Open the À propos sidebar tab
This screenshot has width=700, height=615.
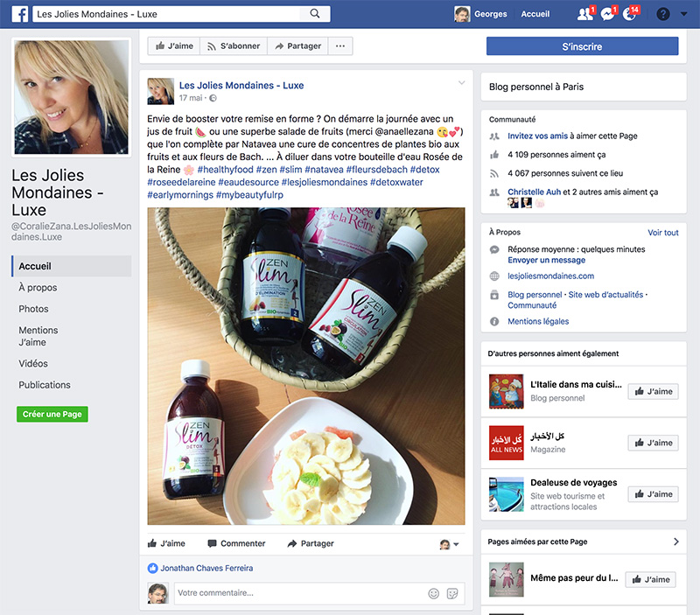[x=38, y=288]
